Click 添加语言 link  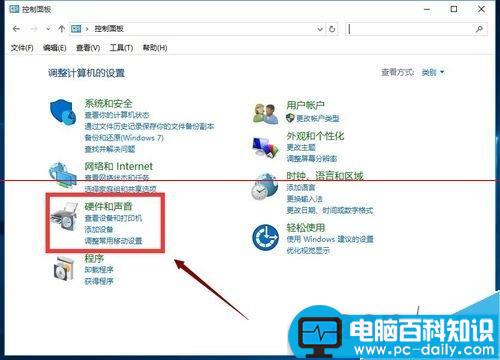[301, 188]
